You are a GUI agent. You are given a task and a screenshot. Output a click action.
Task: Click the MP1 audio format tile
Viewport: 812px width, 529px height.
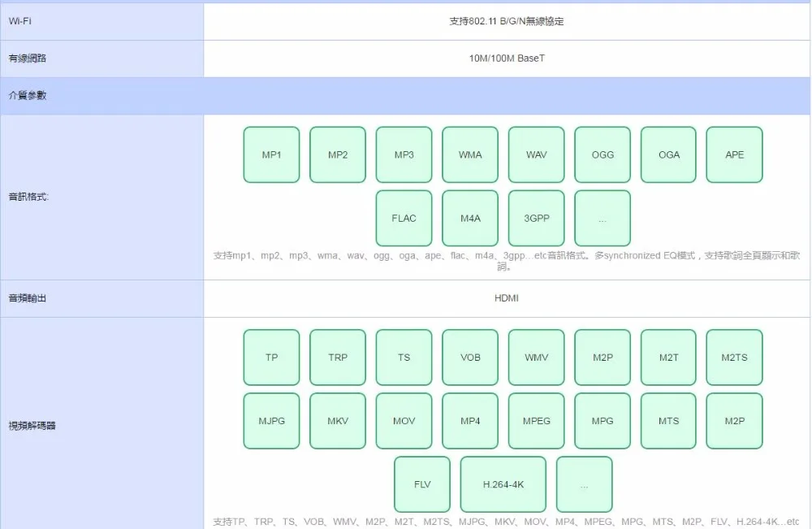point(271,154)
